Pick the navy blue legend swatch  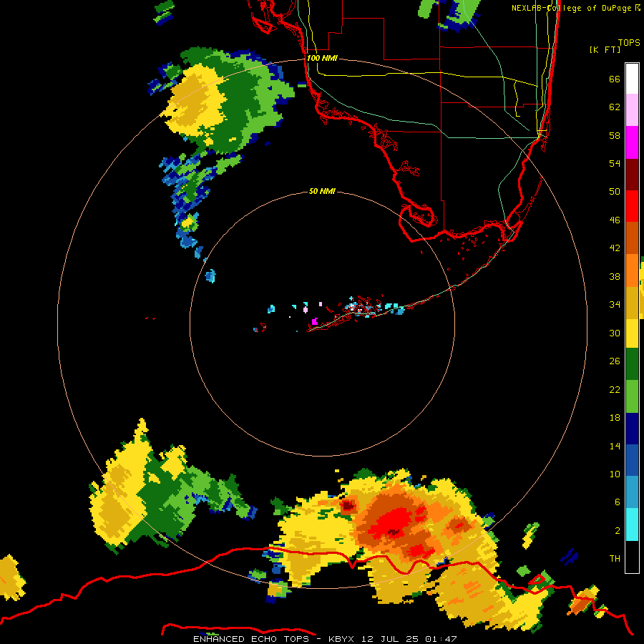click(x=632, y=429)
